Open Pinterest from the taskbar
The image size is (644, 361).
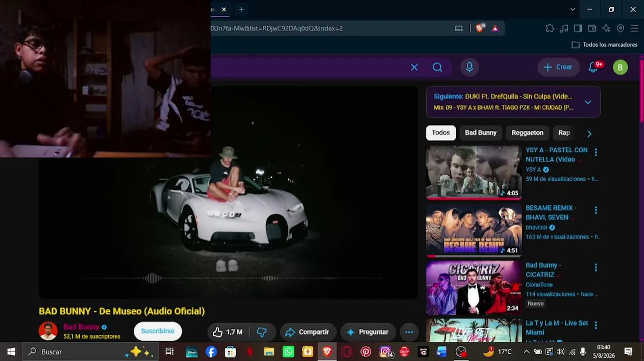click(366, 352)
